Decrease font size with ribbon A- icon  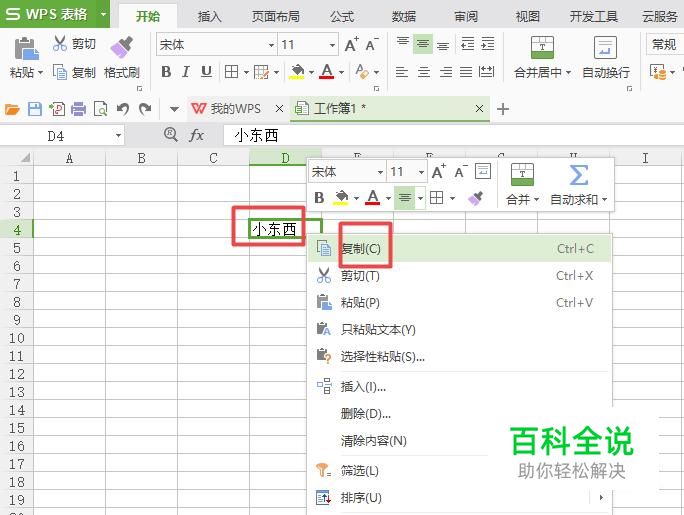[372, 44]
